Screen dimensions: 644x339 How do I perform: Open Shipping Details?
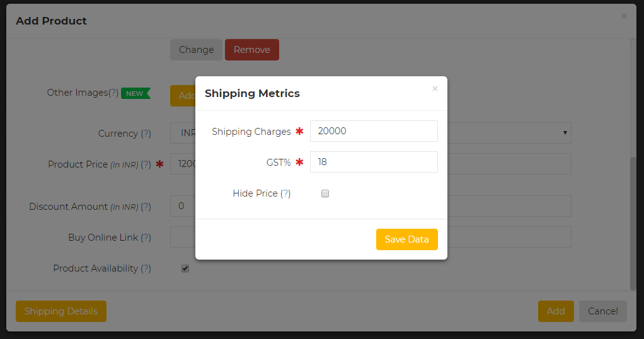pos(60,311)
